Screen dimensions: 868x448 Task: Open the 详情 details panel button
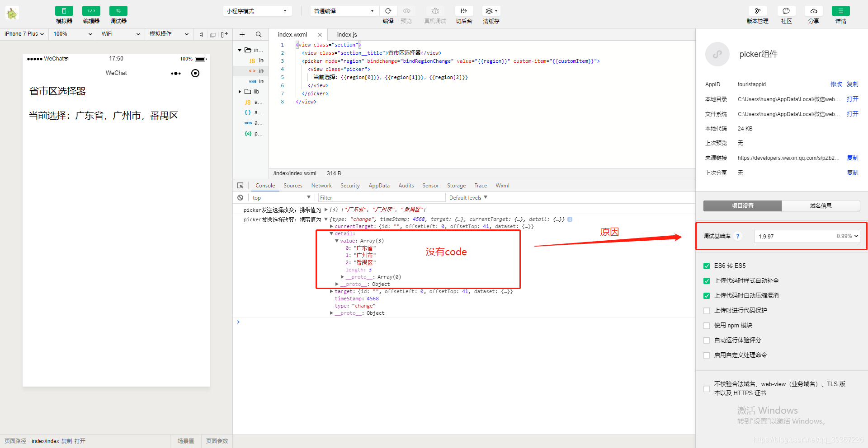(840, 11)
